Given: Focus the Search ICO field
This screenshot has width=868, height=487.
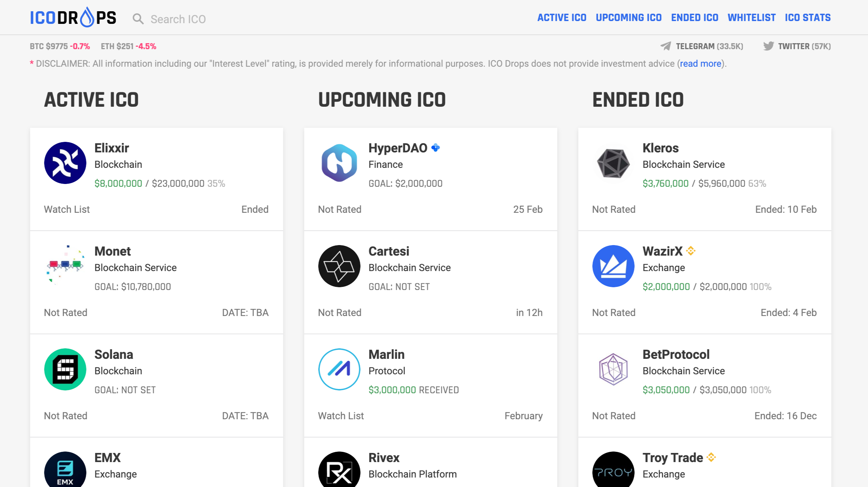Looking at the screenshot, I should [x=178, y=19].
